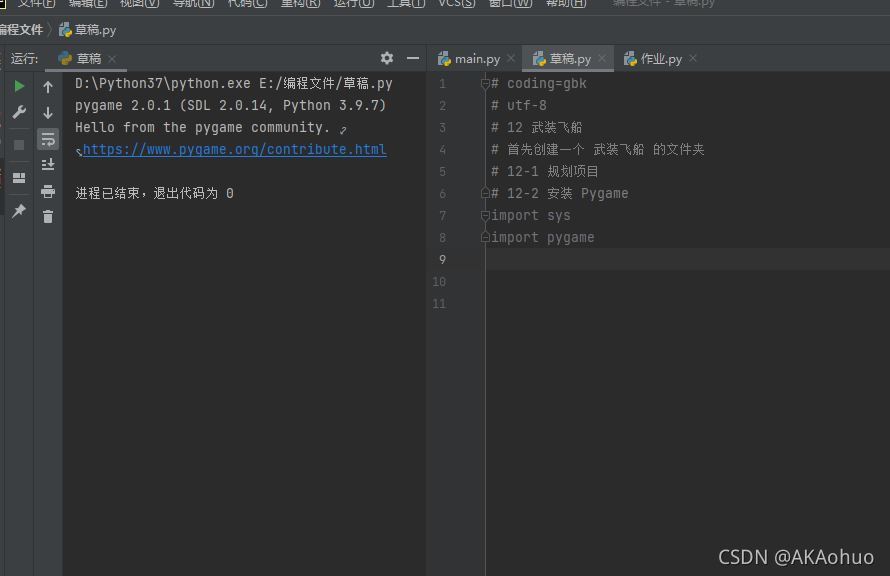Screen dimensions: 890x576
Task: Print console output with printer icon
Action: click(48, 191)
